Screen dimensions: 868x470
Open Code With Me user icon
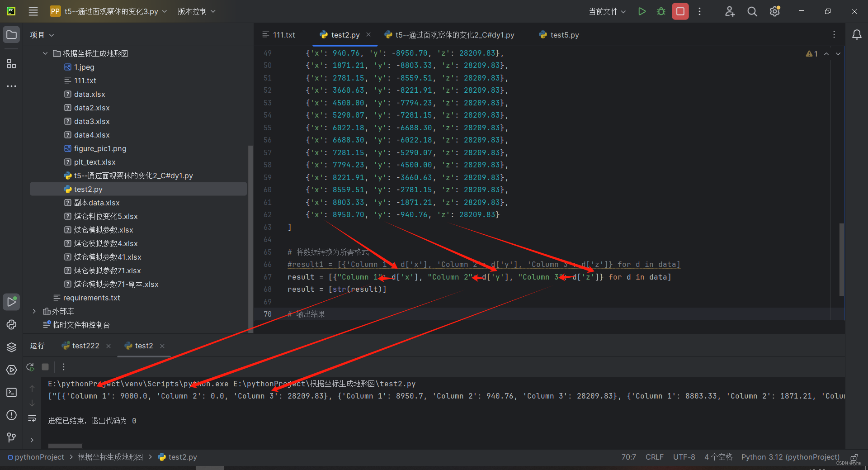tap(730, 11)
